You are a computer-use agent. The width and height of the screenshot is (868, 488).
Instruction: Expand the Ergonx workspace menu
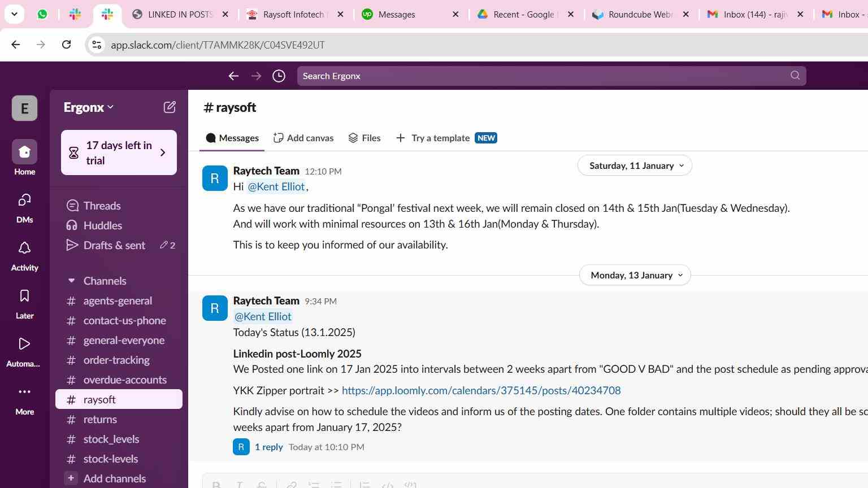89,107
